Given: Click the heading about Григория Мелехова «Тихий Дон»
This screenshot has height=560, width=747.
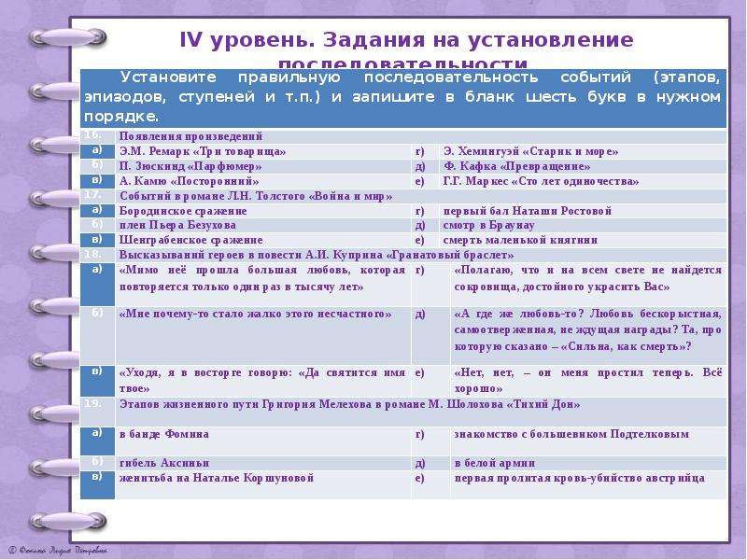Looking at the screenshot, I should [349, 404].
